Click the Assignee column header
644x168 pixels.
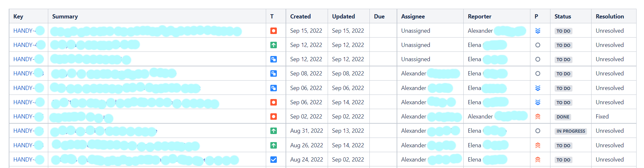click(413, 17)
